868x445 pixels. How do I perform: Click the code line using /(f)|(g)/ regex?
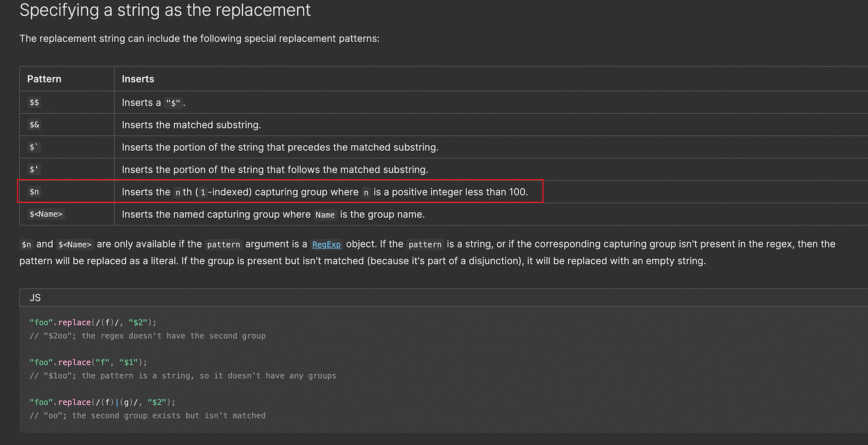(x=103, y=402)
